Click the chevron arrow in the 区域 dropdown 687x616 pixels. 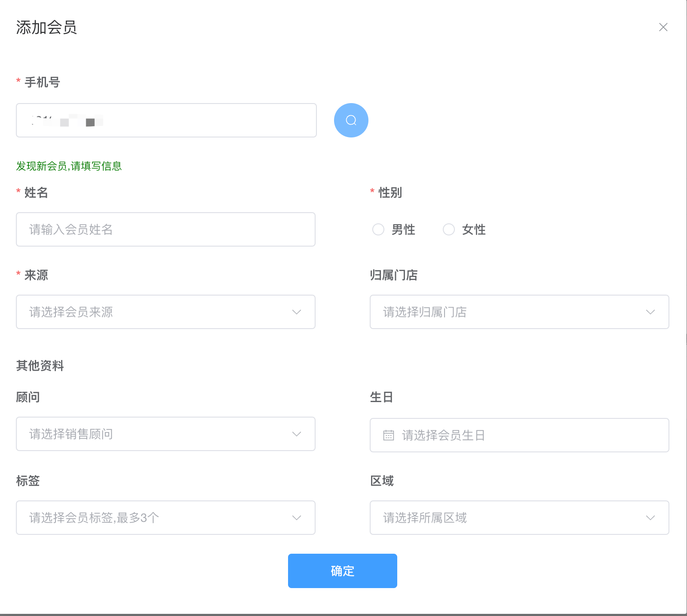point(650,518)
